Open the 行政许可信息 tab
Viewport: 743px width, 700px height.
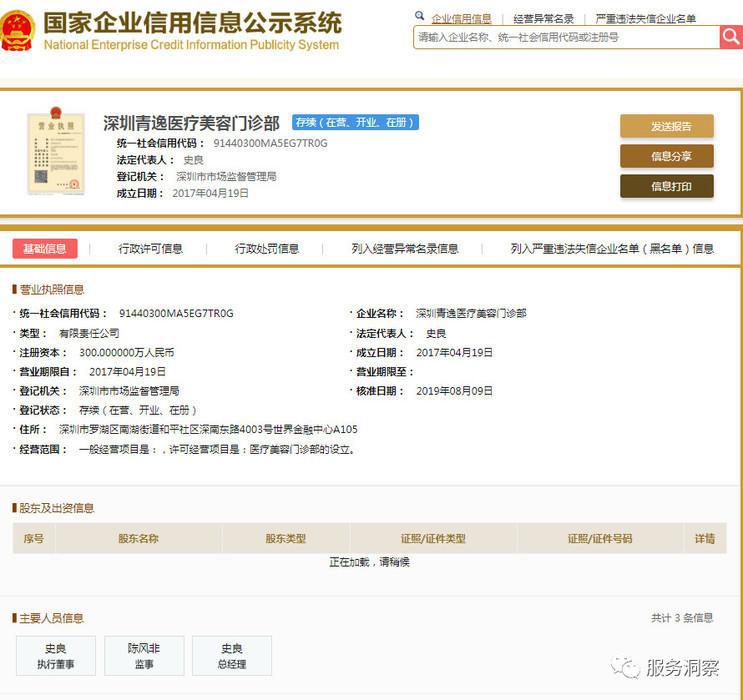(x=151, y=249)
